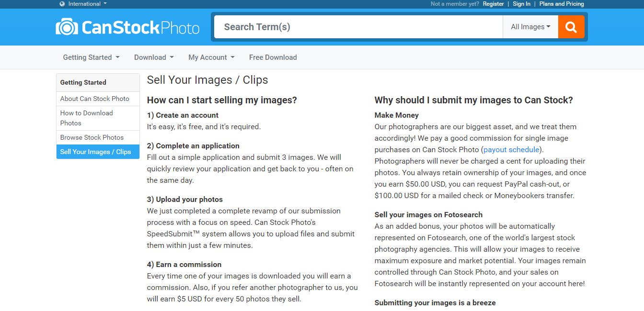This screenshot has height=311, width=644.
Task: Click the Getting Started sidebar header
Action: pos(98,82)
